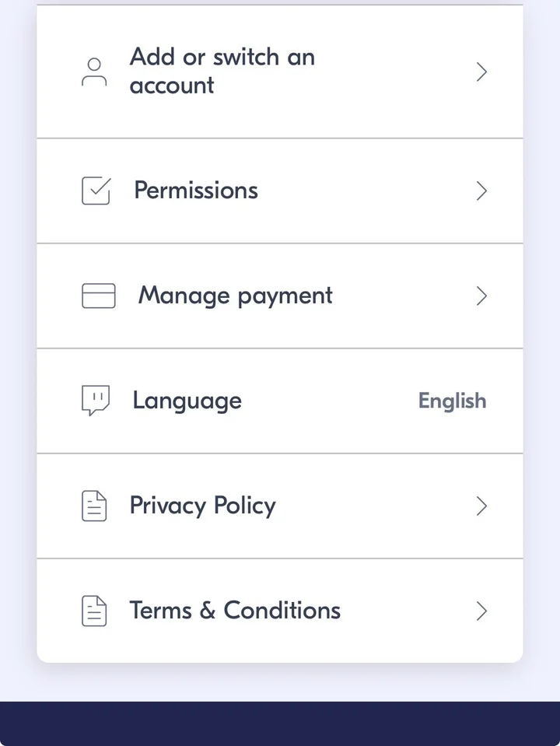The height and width of the screenshot is (746, 560).
Task: Tap the Terms & Conditions chevron arrow
Action: point(481,611)
